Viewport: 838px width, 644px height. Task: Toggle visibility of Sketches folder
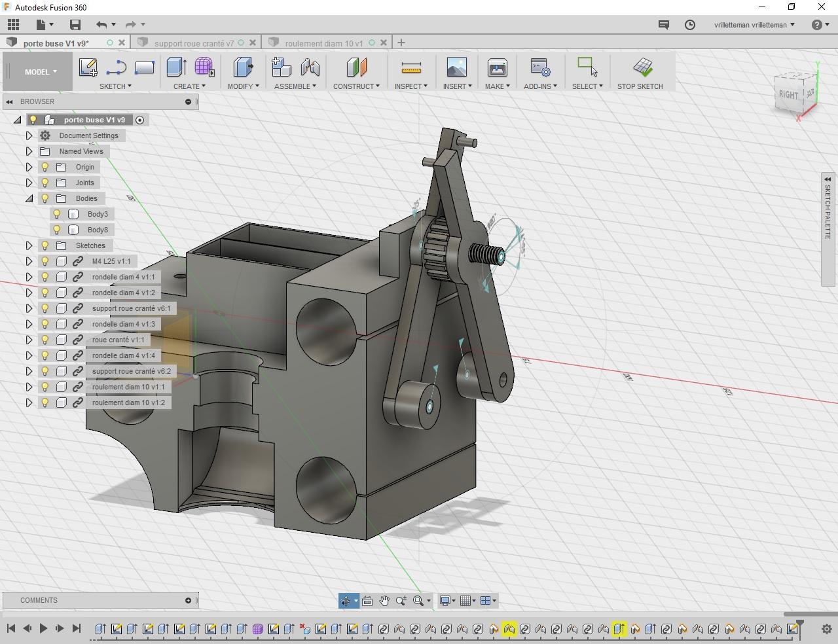tap(45, 245)
